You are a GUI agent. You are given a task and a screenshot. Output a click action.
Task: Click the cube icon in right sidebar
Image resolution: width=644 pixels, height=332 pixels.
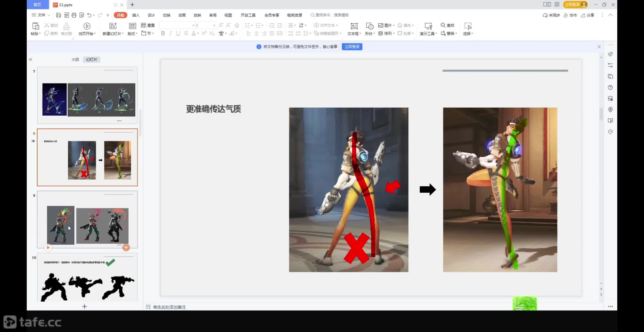tap(610, 132)
